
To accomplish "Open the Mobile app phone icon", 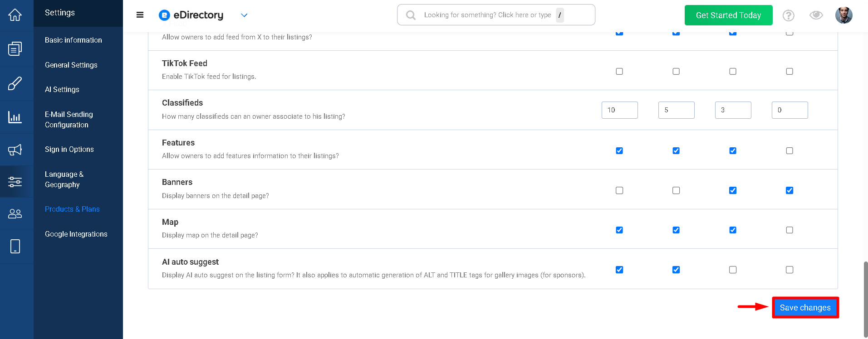I will pyautogui.click(x=15, y=246).
